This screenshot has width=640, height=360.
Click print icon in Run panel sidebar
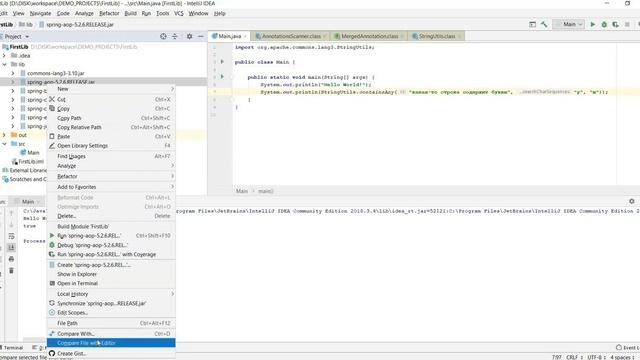point(11,259)
